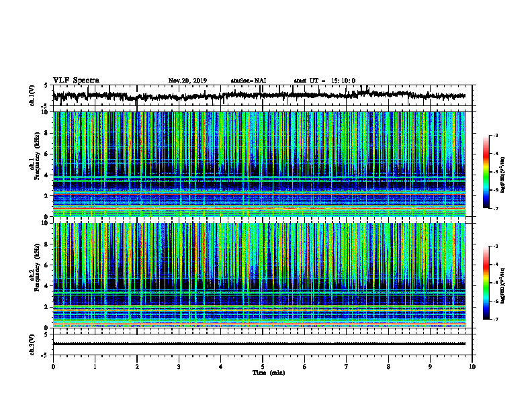Click the ch.1 color bar log(PSD) unit label
This screenshot has width=532, height=411.
[x=503, y=175]
